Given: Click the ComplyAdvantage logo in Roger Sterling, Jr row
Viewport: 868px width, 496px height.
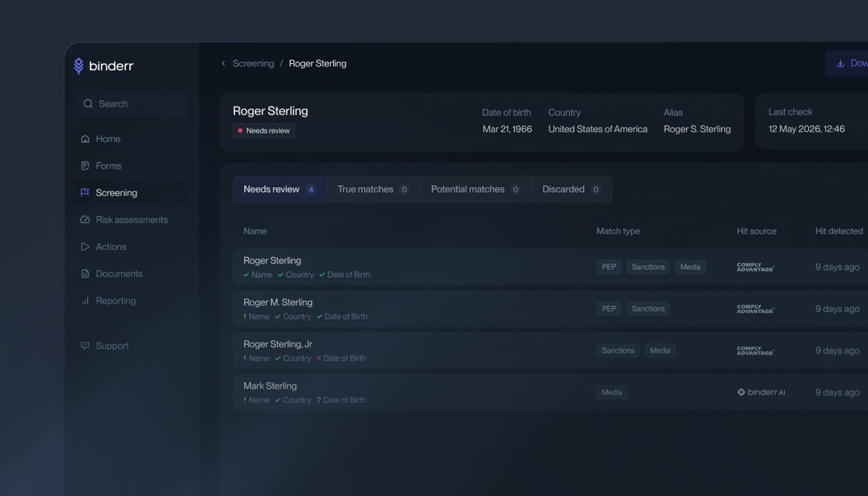Looking at the screenshot, I should click(756, 350).
